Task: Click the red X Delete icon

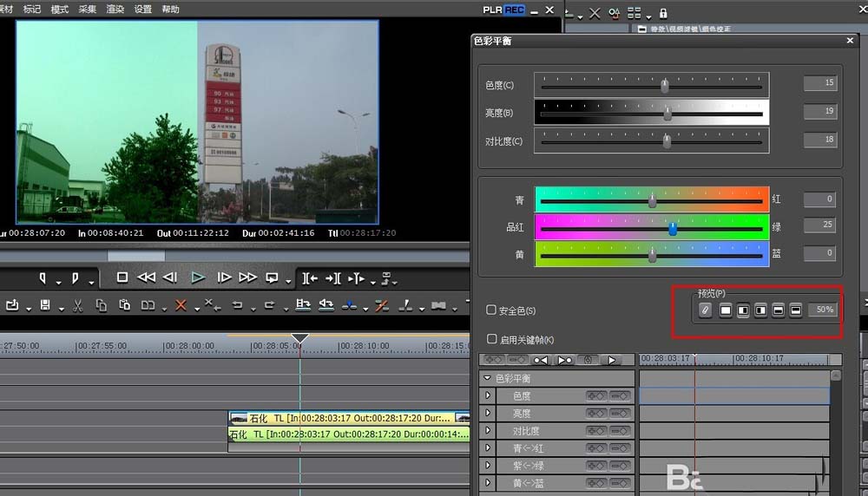Action: click(x=181, y=305)
